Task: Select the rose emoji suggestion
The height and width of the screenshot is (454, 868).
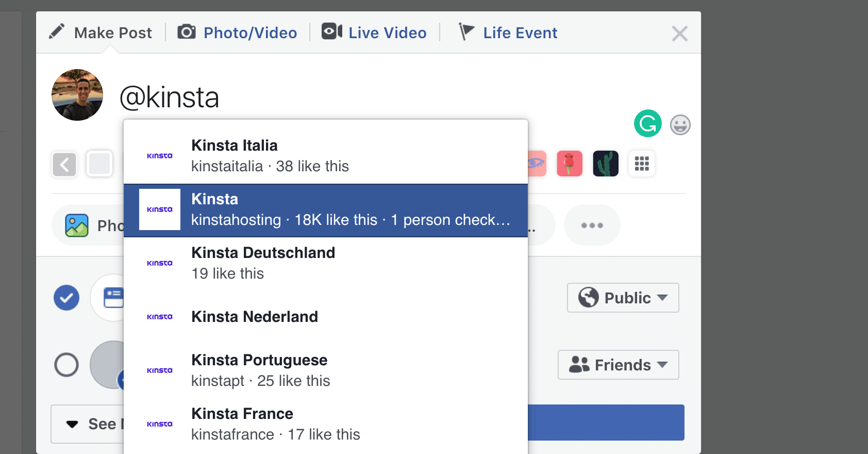Action: click(x=569, y=164)
